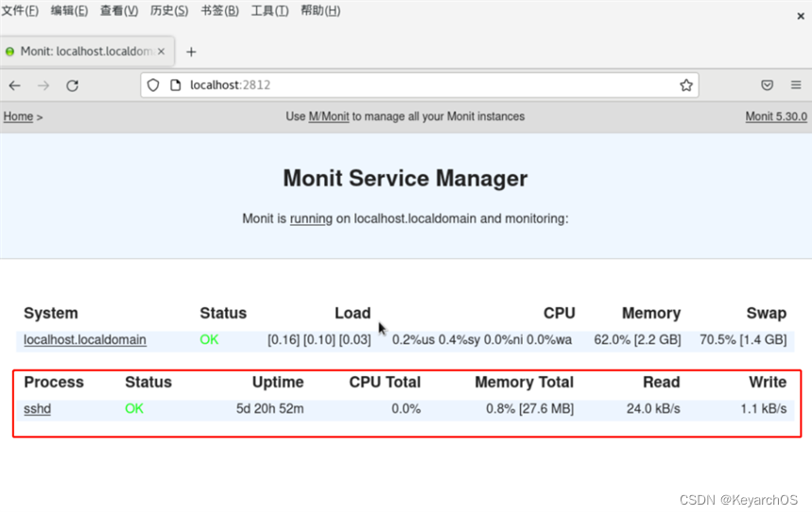This screenshot has width=812, height=516.
Task: Click the Uptime column header
Action: tap(278, 382)
